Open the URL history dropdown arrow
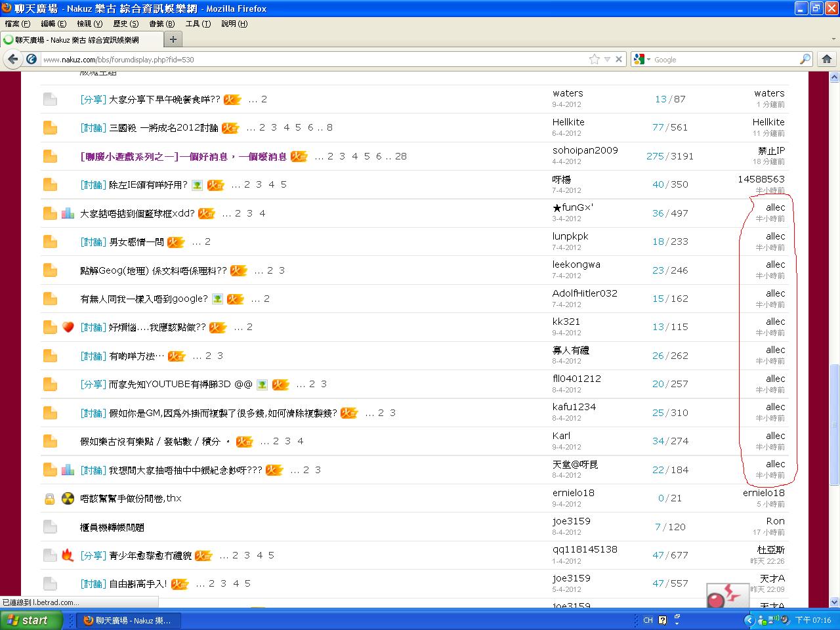 607,59
